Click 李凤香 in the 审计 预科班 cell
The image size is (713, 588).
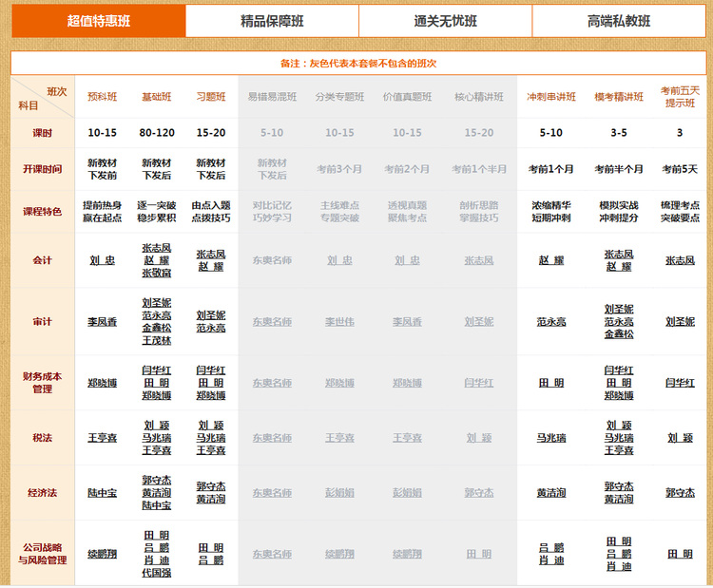[102, 322]
